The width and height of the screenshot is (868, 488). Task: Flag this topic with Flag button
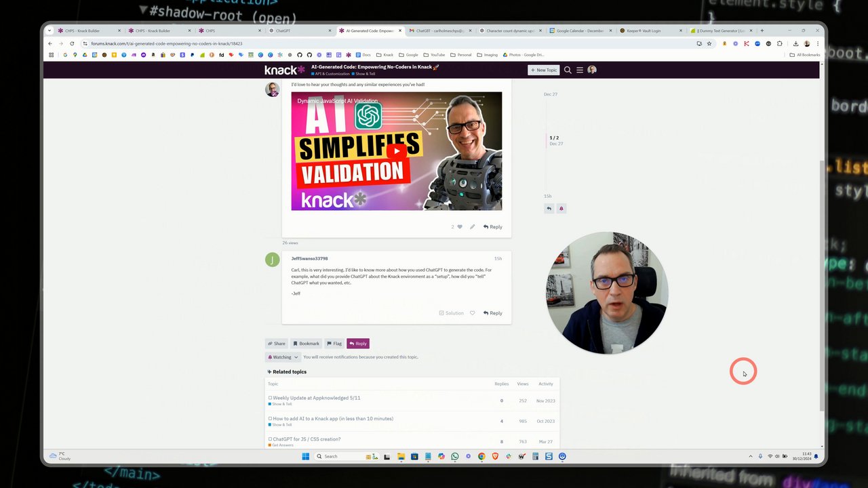[x=334, y=344]
